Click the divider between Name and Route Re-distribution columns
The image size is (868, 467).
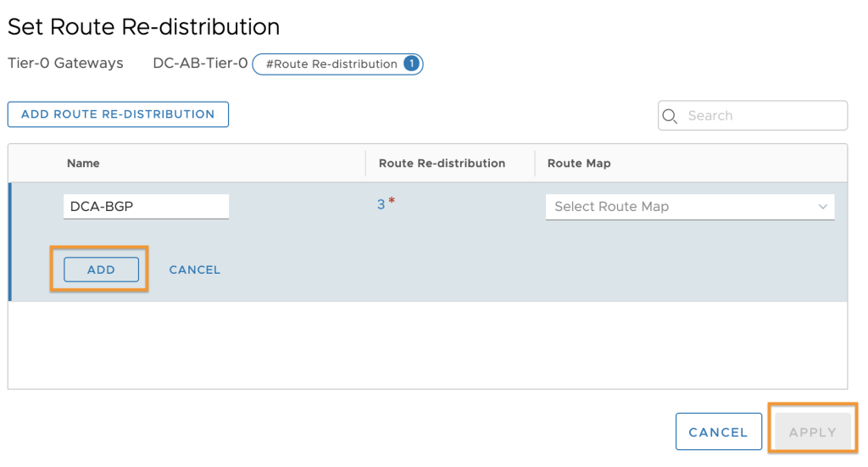click(x=365, y=163)
